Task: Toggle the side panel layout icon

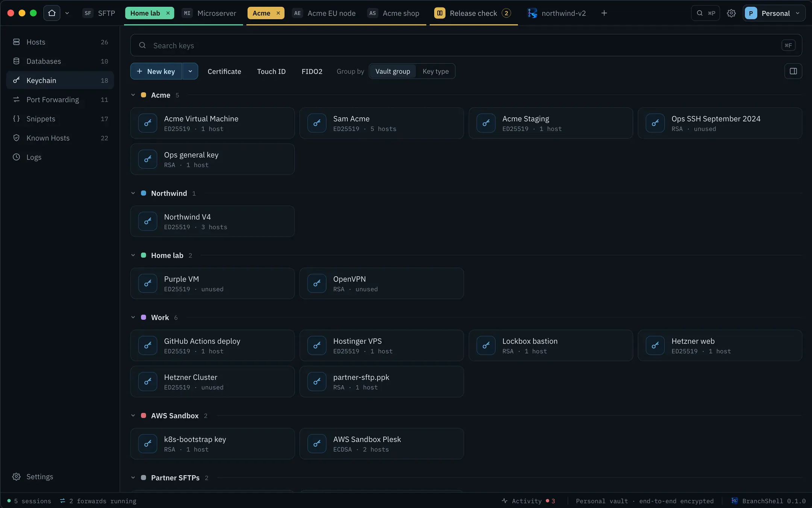Action: tap(793, 71)
